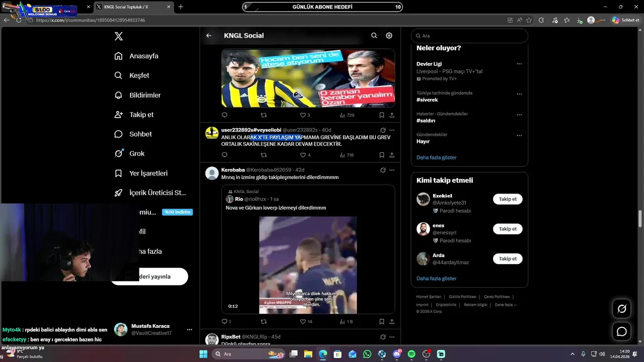Open Discord from the taskbar
Image resolution: width=644 pixels, height=362 pixels.
(x=397, y=354)
